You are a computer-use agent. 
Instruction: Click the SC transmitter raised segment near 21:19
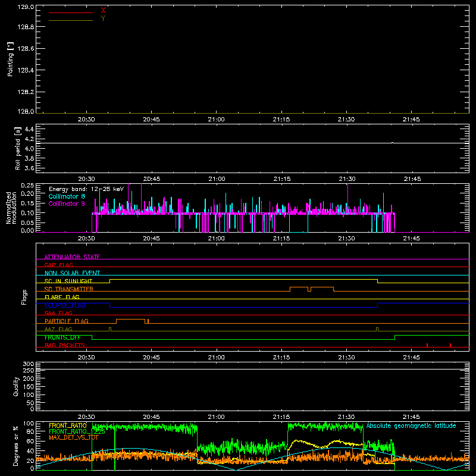click(299, 287)
